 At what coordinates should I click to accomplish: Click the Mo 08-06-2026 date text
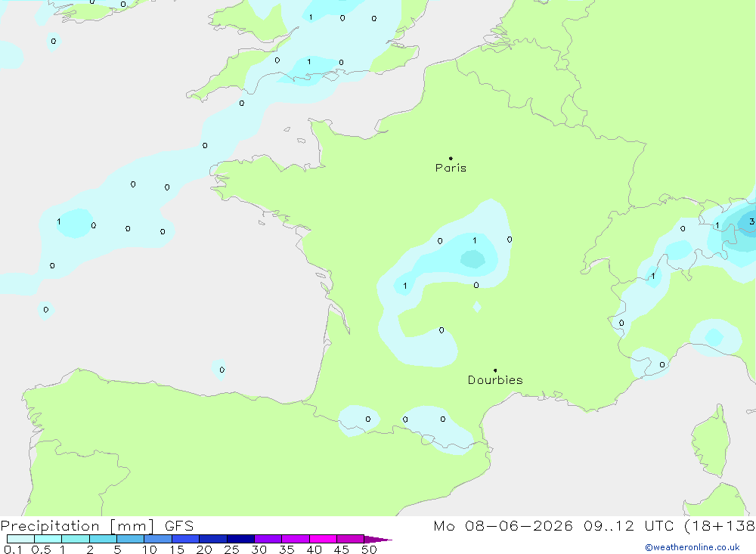(503, 526)
